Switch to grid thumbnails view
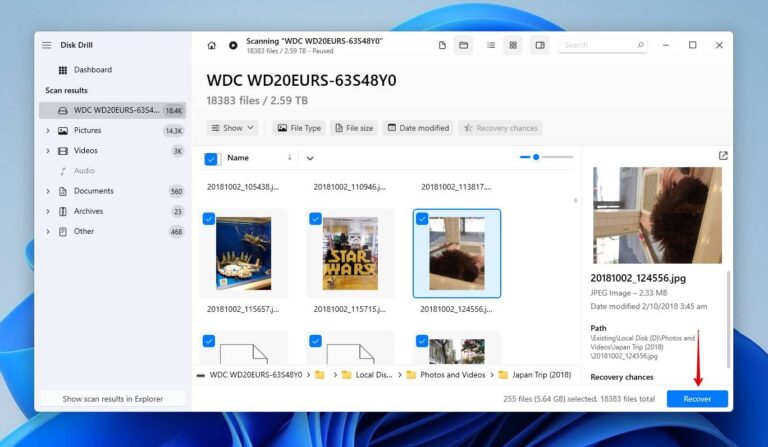 click(x=513, y=45)
